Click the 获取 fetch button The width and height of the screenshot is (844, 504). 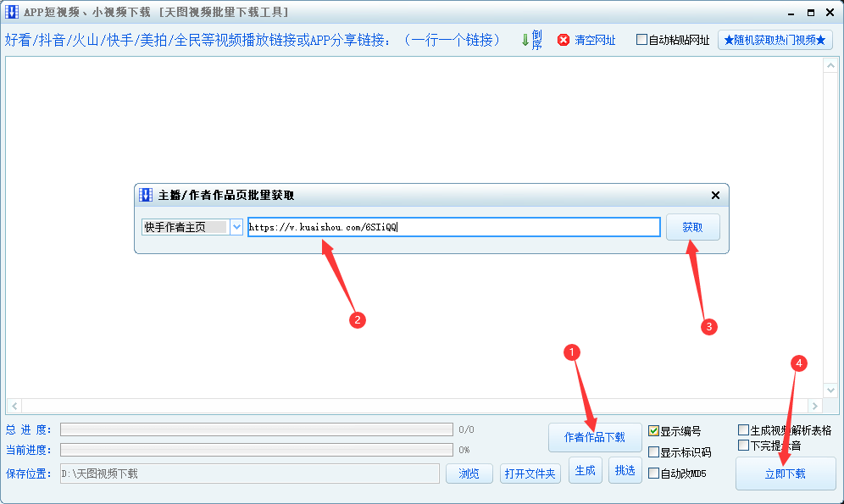coord(693,227)
